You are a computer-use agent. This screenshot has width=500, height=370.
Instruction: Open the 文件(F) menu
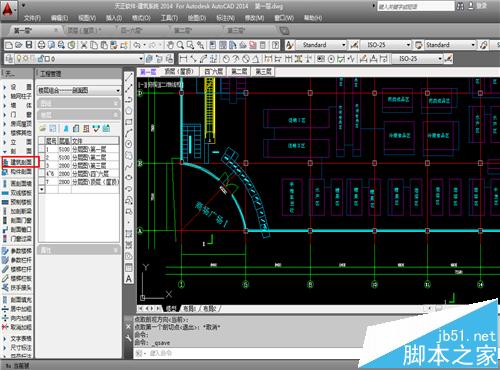(32, 18)
